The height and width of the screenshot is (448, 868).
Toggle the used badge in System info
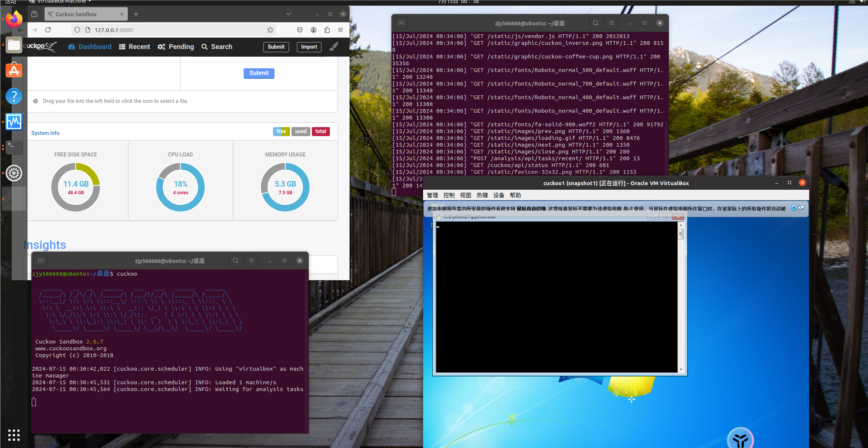click(301, 131)
